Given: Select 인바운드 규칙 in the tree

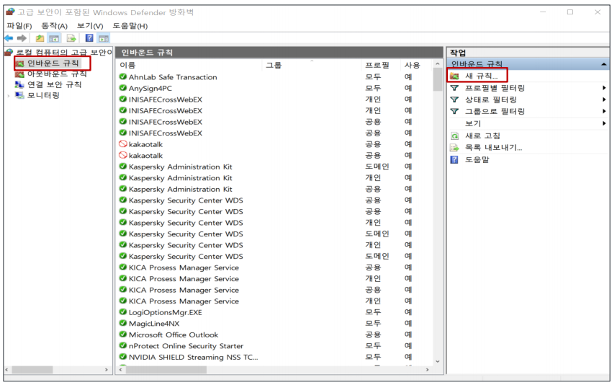Looking at the screenshot, I should (x=53, y=63).
